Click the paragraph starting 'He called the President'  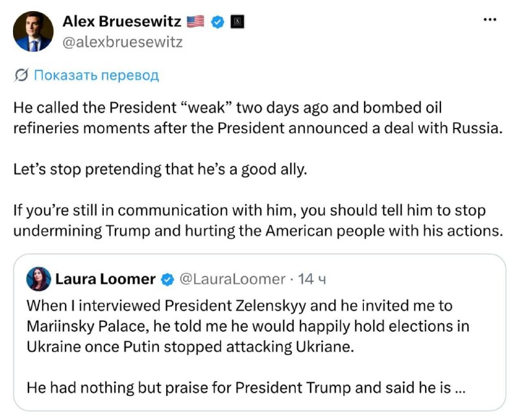(258, 118)
